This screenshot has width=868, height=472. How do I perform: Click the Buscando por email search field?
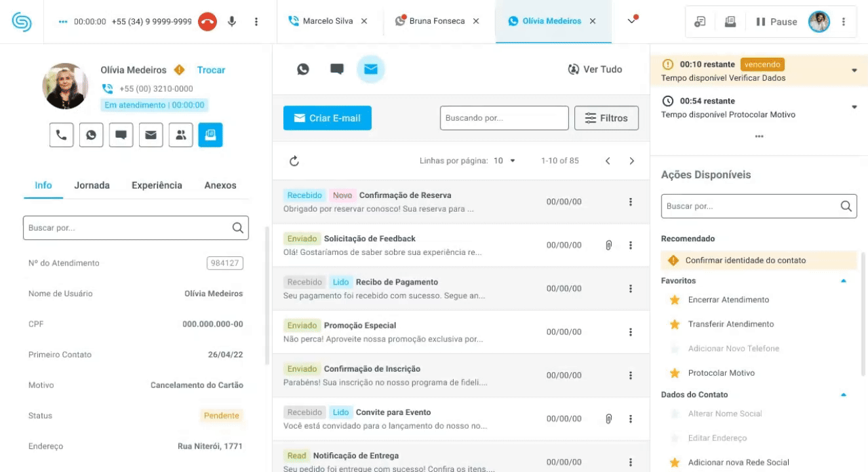(x=503, y=118)
